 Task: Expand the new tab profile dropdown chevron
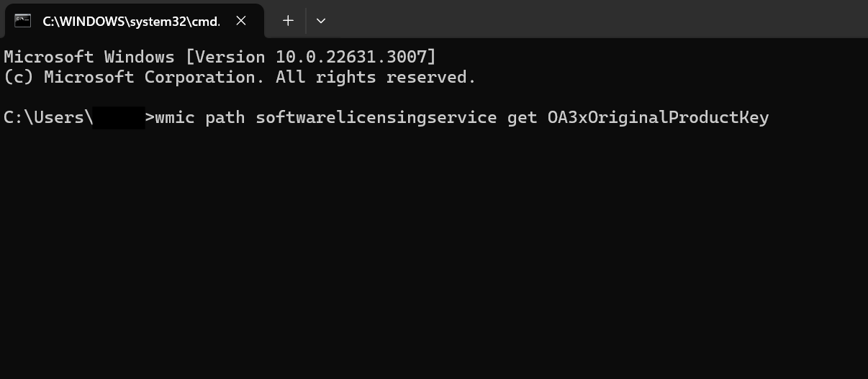[x=321, y=21]
